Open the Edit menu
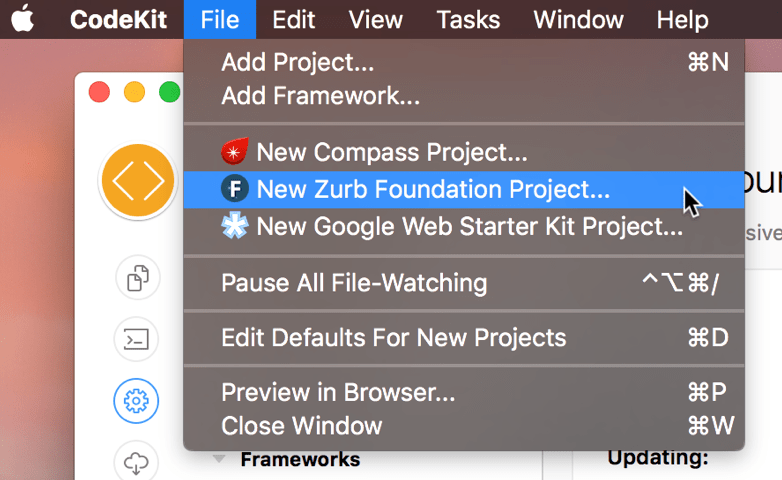 (x=293, y=19)
